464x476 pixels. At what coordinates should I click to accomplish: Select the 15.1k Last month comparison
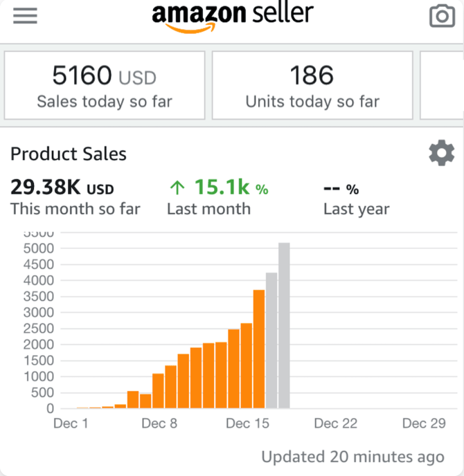click(x=218, y=197)
